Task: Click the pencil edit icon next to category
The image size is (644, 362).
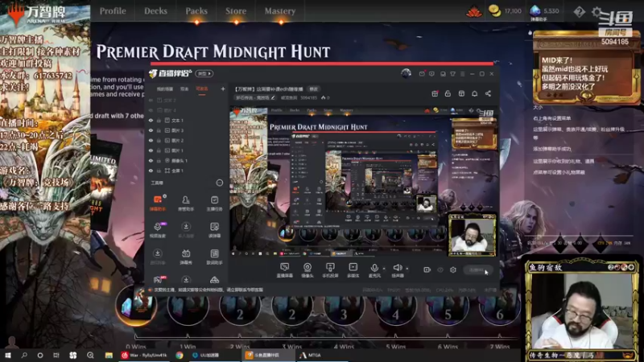Action: tap(273, 97)
